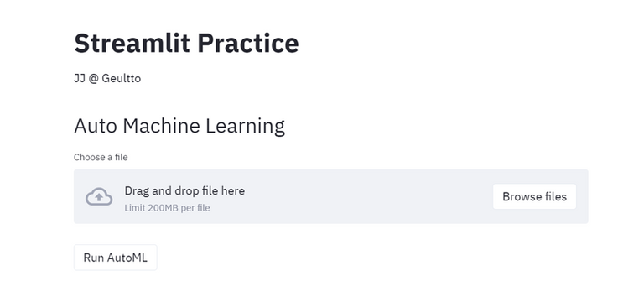
Task: Run AutoML on the chosen file
Action: [x=116, y=258]
